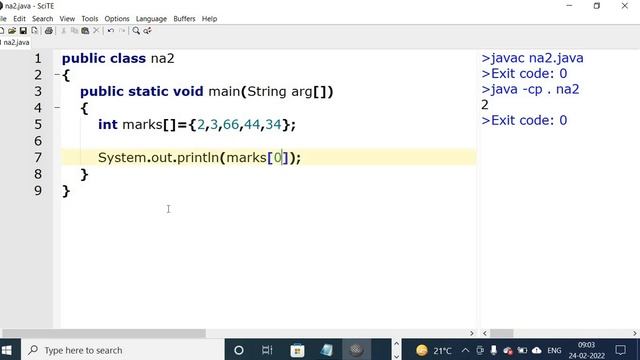
Task: Open Find with the magnifying glass icon
Action: [136, 31]
